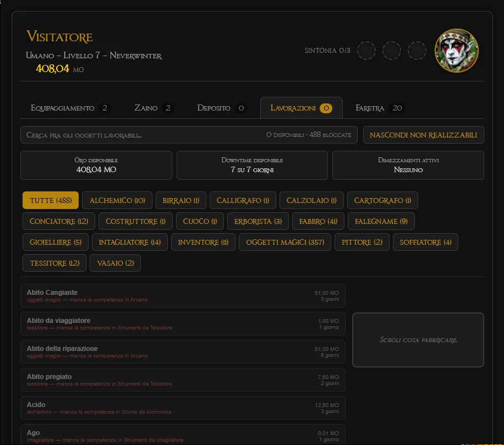The image size is (504, 445).
Task: Toggle Nascondi Non Realizzabili
Action: [x=423, y=135]
